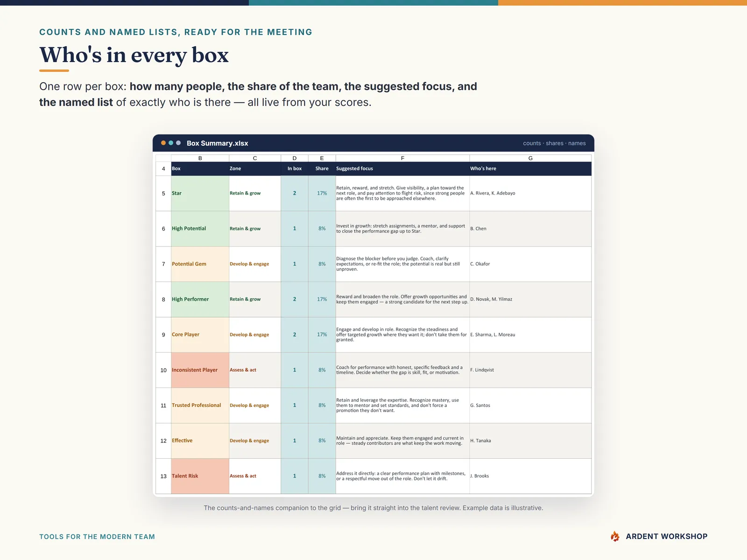Viewport: 747px width, 560px height.
Task: Select column F header
Action: click(402, 158)
